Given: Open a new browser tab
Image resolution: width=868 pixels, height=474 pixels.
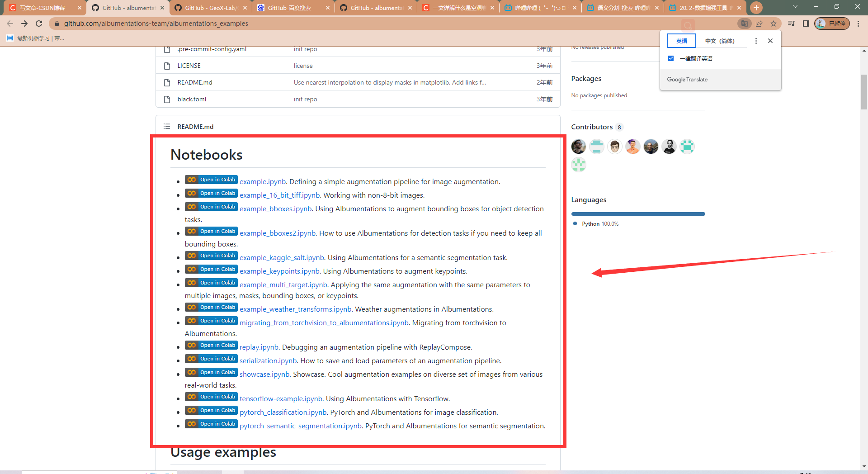Looking at the screenshot, I should pos(756,8).
